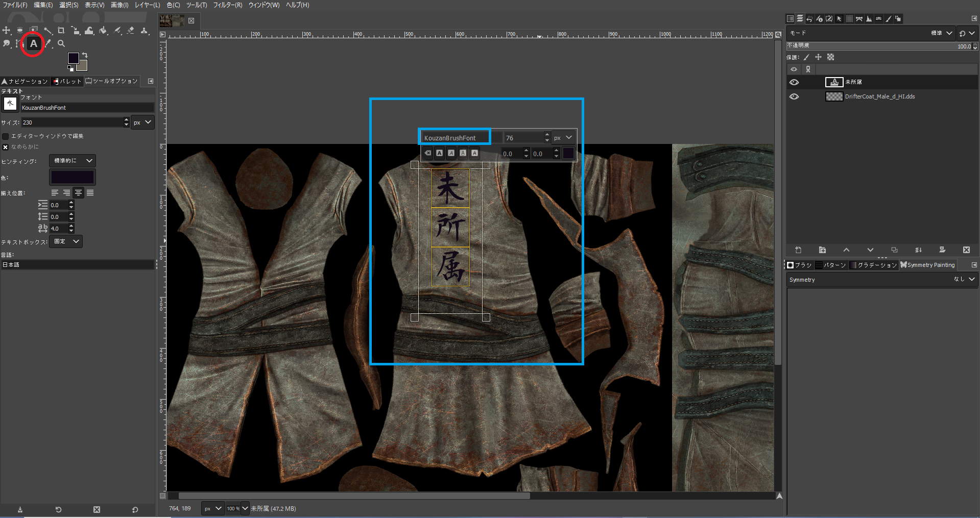Image resolution: width=980 pixels, height=518 pixels.
Task: Open the foreground color swatch
Action: tap(74, 58)
